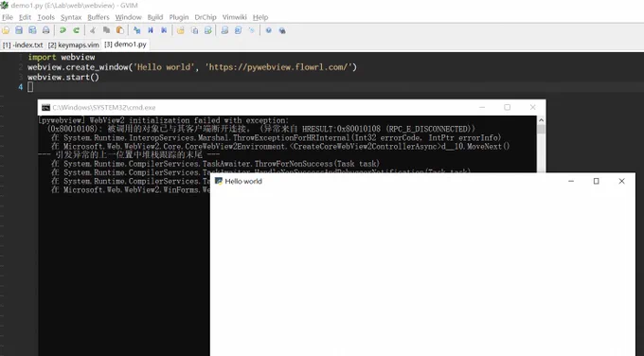Click the cmd.exe vertical scrollbar thumb
644x356 pixels.
coord(541,130)
